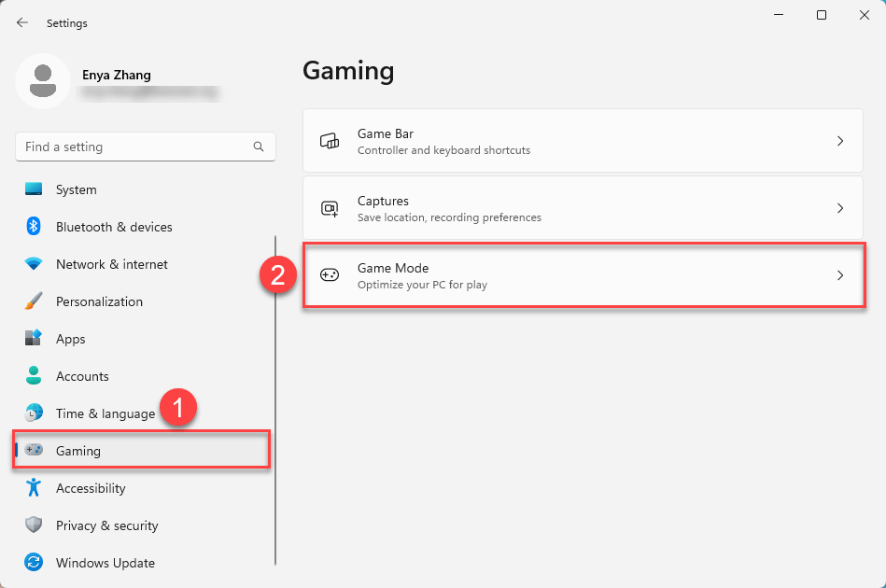Viewport: 886px width, 588px height.
Task: Expand Game Bar settings chevron
Action: point(840,141)
